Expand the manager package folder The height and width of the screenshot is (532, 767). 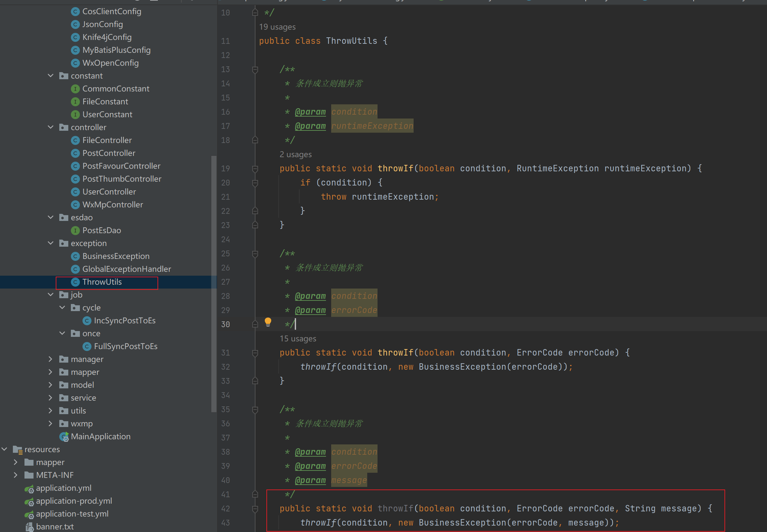pos(51,359)
